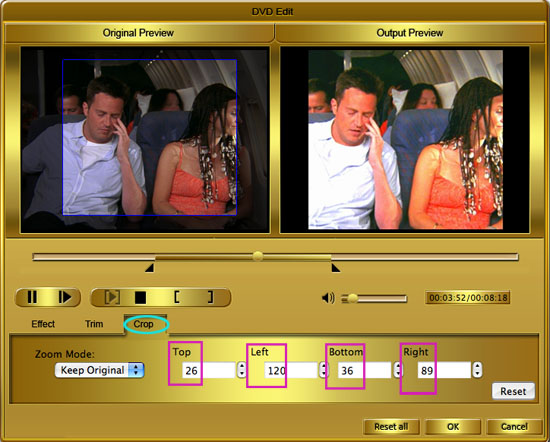
Task: Click the Top crop value stepper
Action: 241,370
